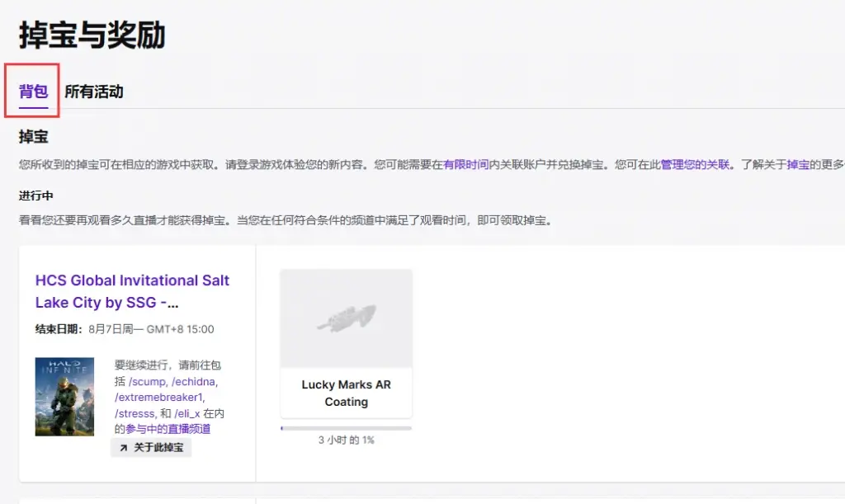Click the arrow icon on 关于此掉宝 button
This screenshot has height=504, width=845.
(124, 448)
